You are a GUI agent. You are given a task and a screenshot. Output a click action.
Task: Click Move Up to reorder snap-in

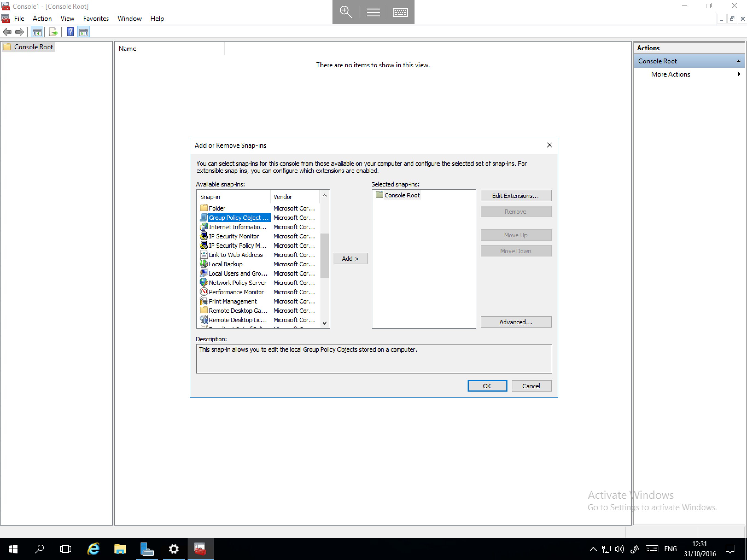pyautogui.click(x=515, y=235)
